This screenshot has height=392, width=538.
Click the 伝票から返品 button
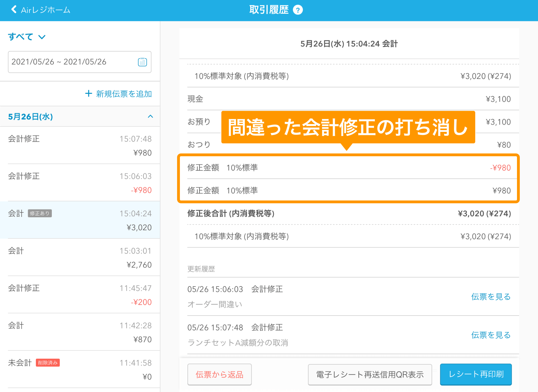tap(219, 374)
